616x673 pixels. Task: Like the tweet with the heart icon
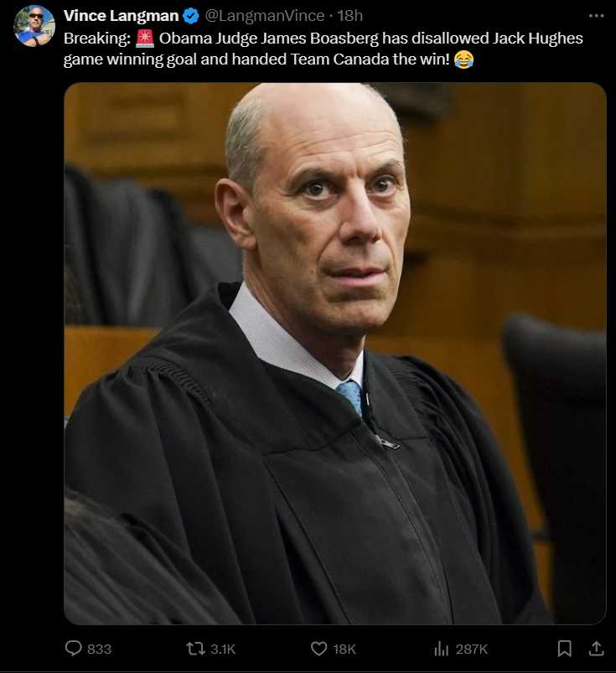click(x=318, y=649)
